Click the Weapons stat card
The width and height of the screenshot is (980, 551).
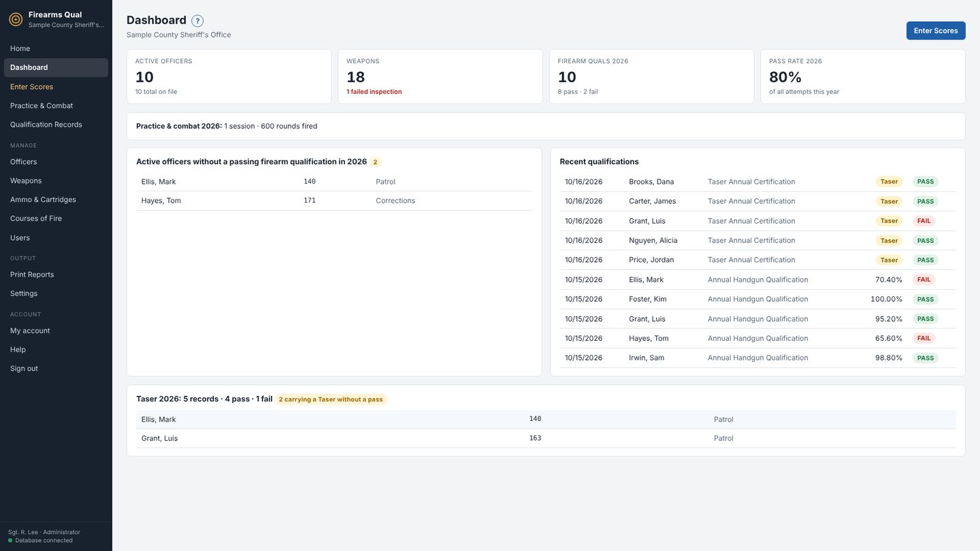click(440, 76)
